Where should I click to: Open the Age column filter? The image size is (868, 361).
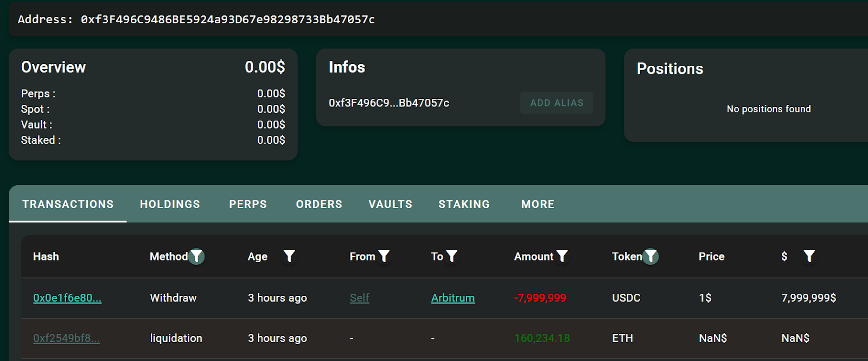tap(289, 256)
